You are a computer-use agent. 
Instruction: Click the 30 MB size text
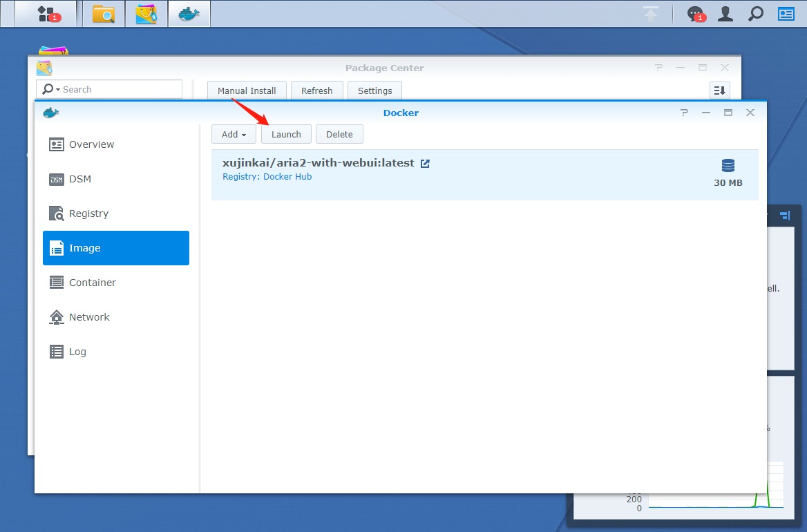728,182
